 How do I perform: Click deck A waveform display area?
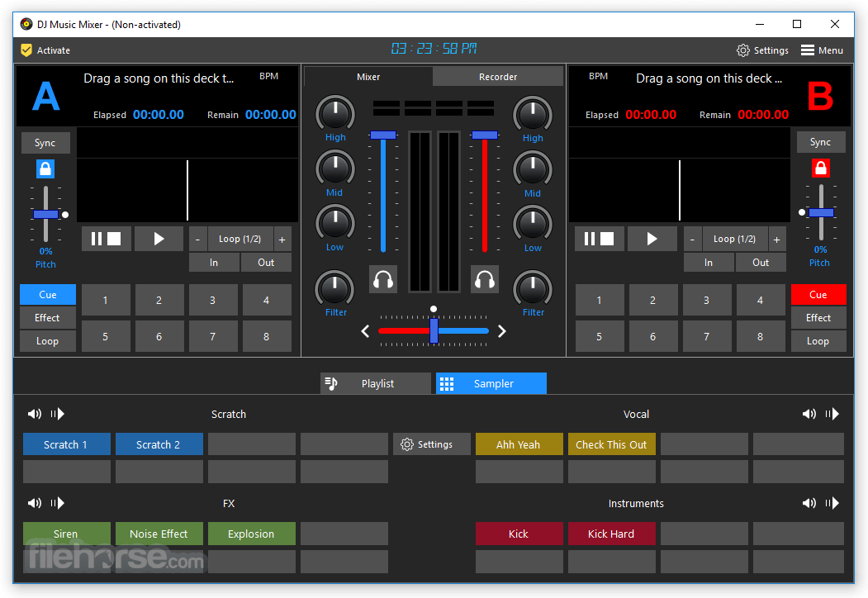click(x=187, y=190)
